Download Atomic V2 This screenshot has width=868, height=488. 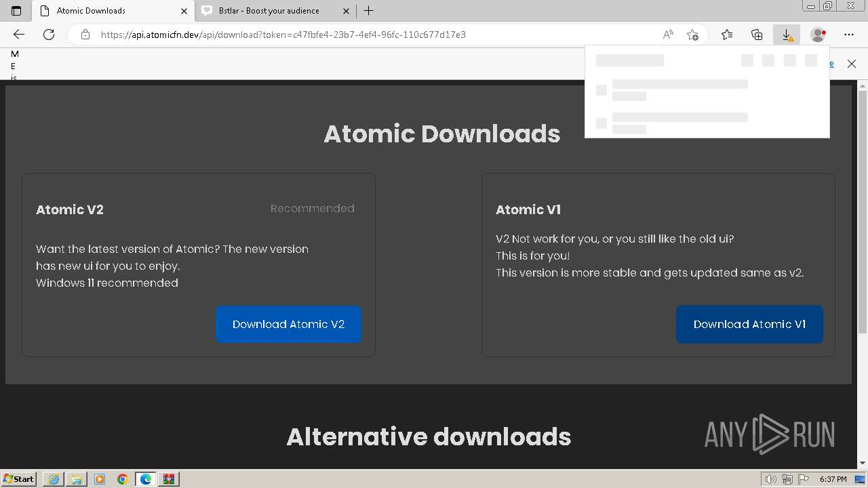[288, 324]
